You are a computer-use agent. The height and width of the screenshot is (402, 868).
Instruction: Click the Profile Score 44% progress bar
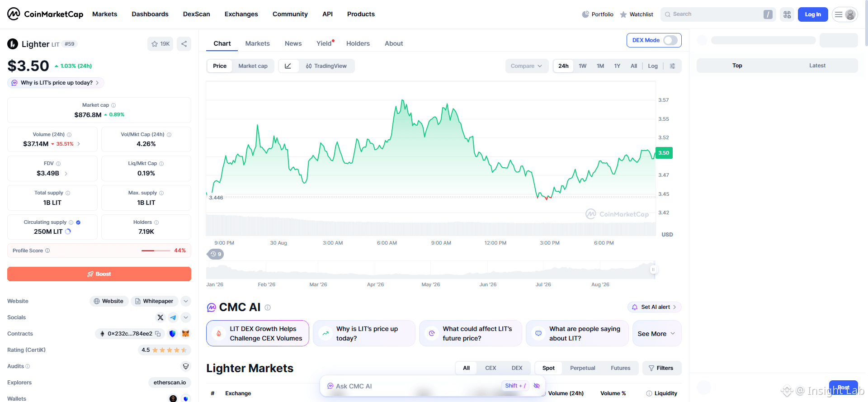click(x=156, y=251)
